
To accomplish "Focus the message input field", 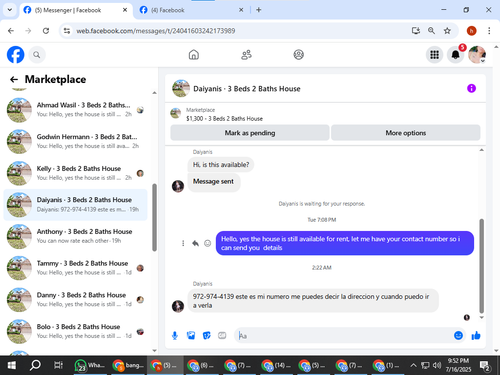I will pyautogui.click(x=343, y=336).
